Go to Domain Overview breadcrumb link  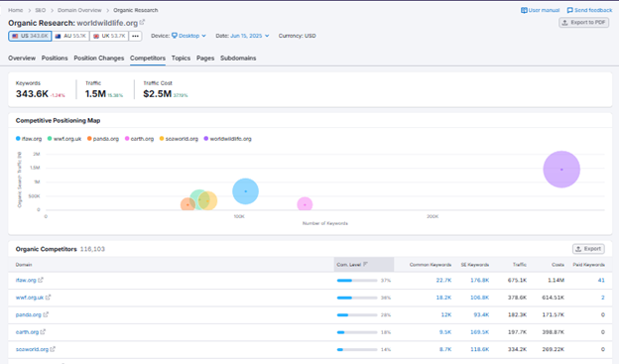[x=79, y=10]
